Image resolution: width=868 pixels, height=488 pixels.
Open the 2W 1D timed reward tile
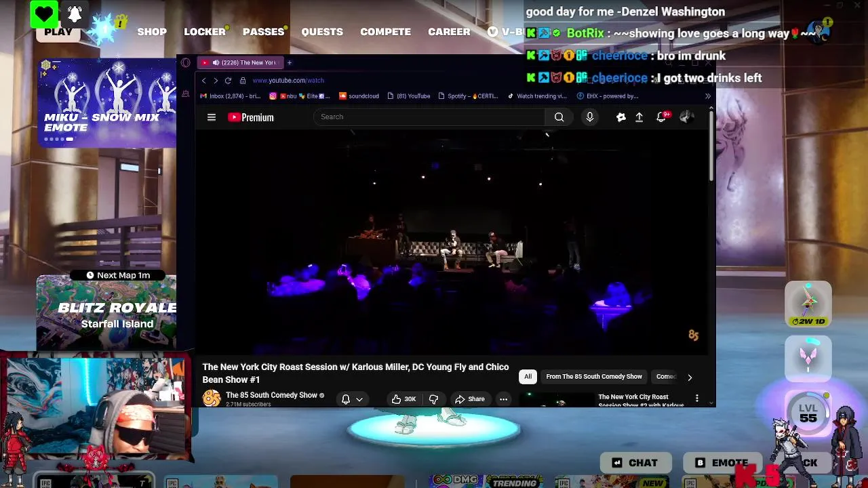[808, 304]
